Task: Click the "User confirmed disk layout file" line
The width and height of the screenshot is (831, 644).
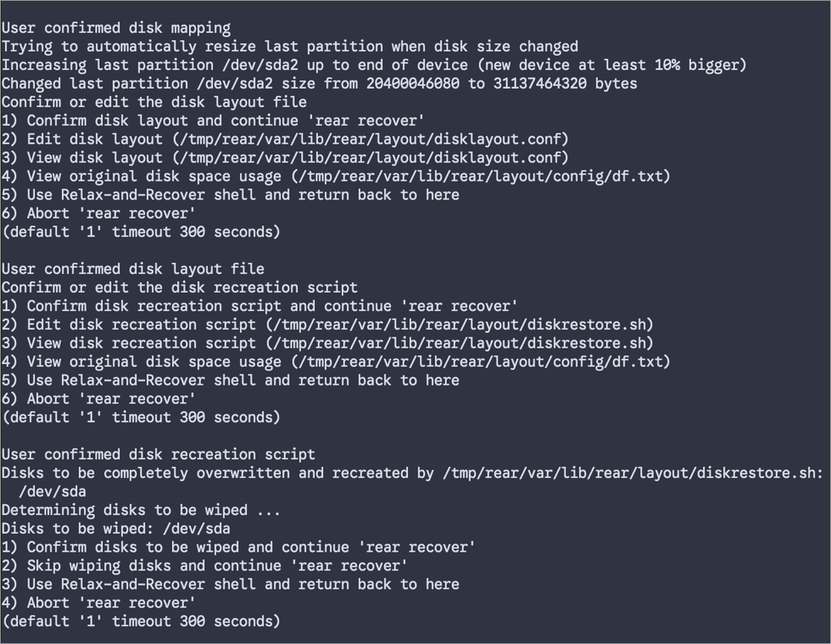Action: [x=133, y=269]
